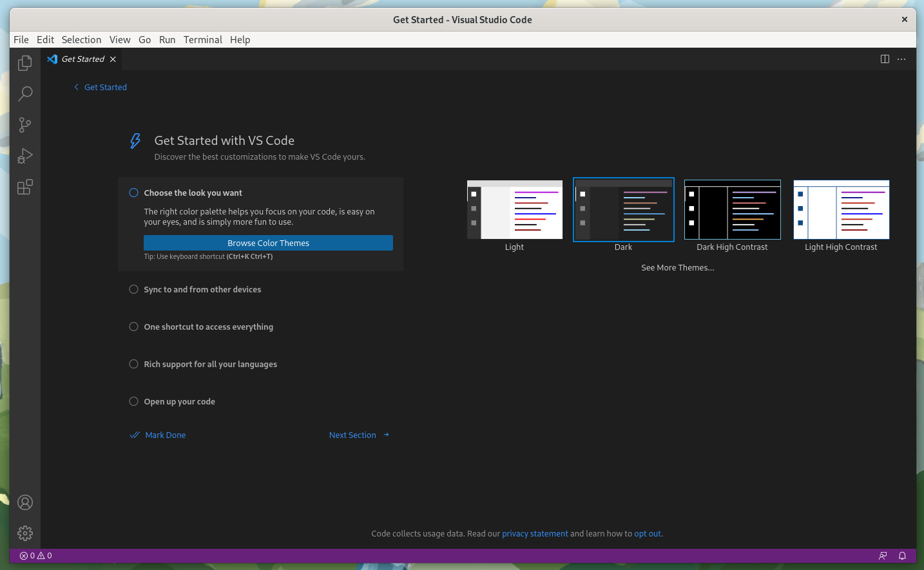This screenshot has width=924, height=570.
Task: Choose the Light theme thumbnail
Action: 514,210
